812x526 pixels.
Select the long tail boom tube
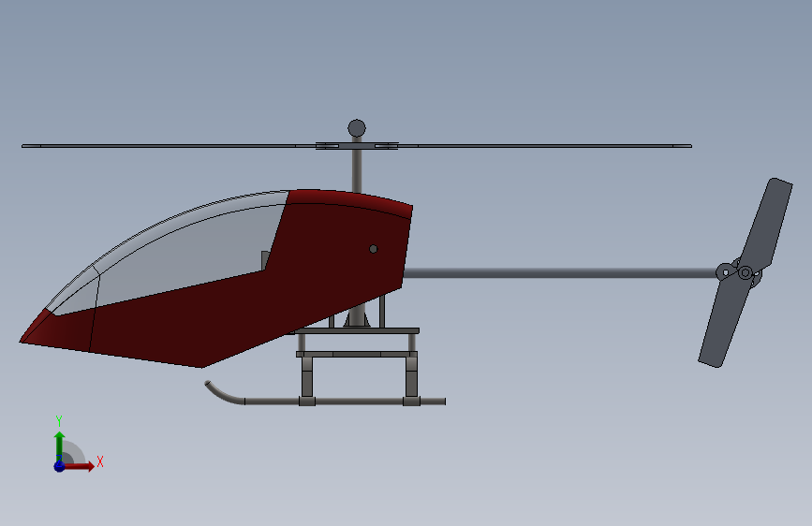(x=562, y=273)
